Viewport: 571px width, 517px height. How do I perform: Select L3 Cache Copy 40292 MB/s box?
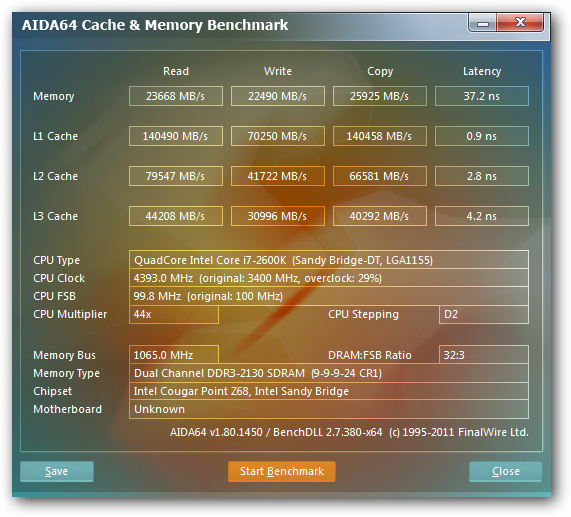pyautogui.click(x=379, y=216)
